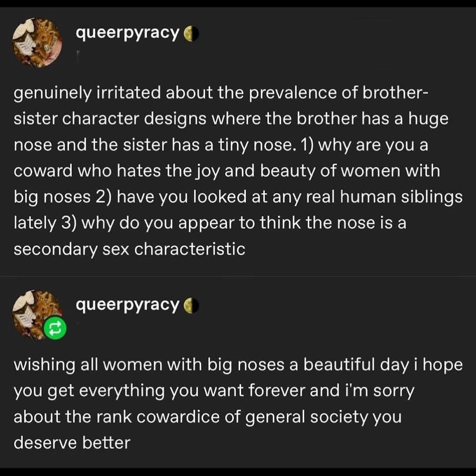476x476 pixels.
Task: Click the text 'secondary sex characteristic'
Action: click(129, 249)
